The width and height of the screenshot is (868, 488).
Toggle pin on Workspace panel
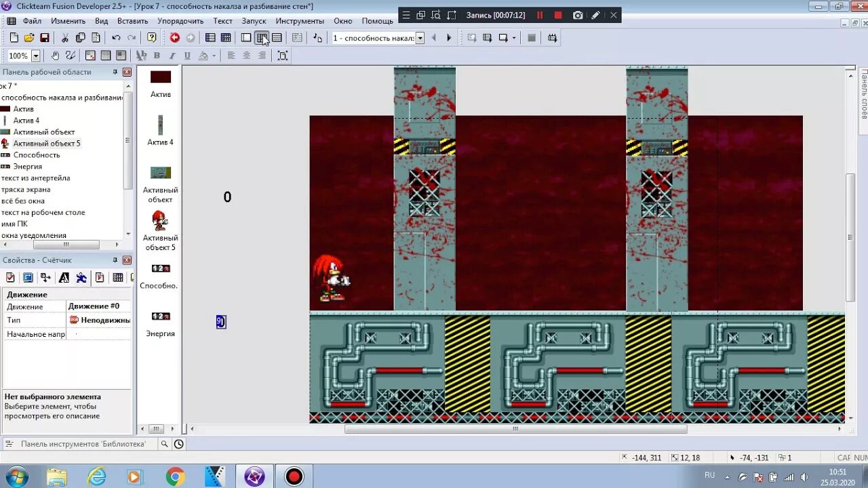pyautogui.click(x=115, y=72)
